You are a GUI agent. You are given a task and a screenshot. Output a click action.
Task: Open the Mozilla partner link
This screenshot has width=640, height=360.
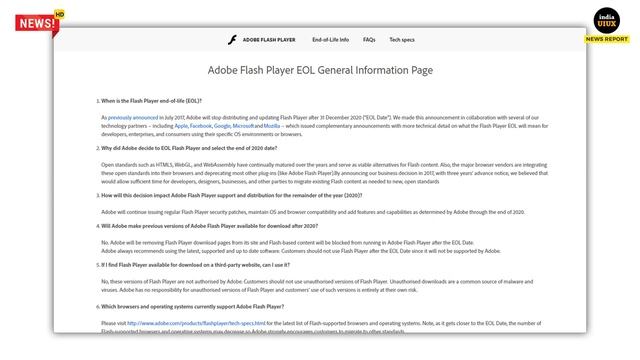pos(272,126)
